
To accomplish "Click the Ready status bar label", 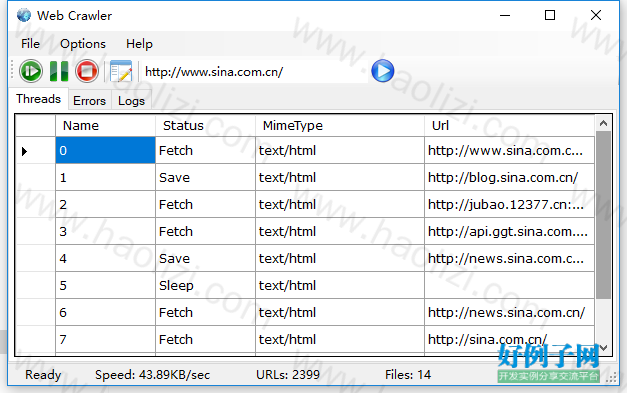I will coord(43,375).
